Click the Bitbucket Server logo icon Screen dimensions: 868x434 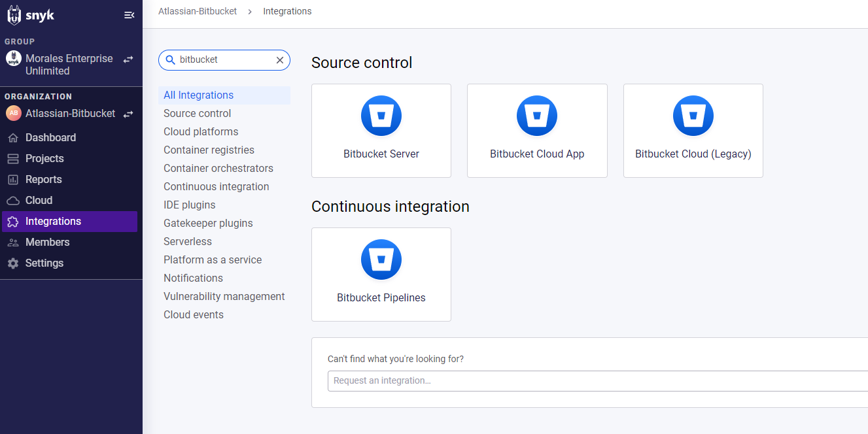coord(381,116)
